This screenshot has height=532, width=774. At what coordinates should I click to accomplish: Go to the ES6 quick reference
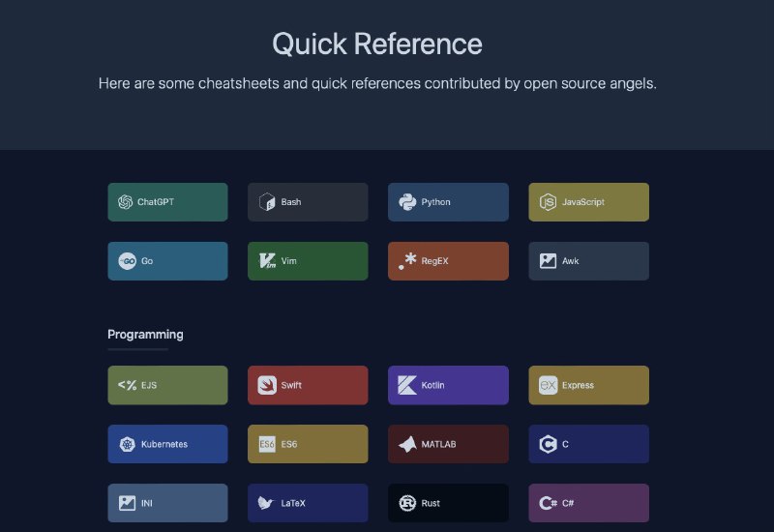(308, 444)
